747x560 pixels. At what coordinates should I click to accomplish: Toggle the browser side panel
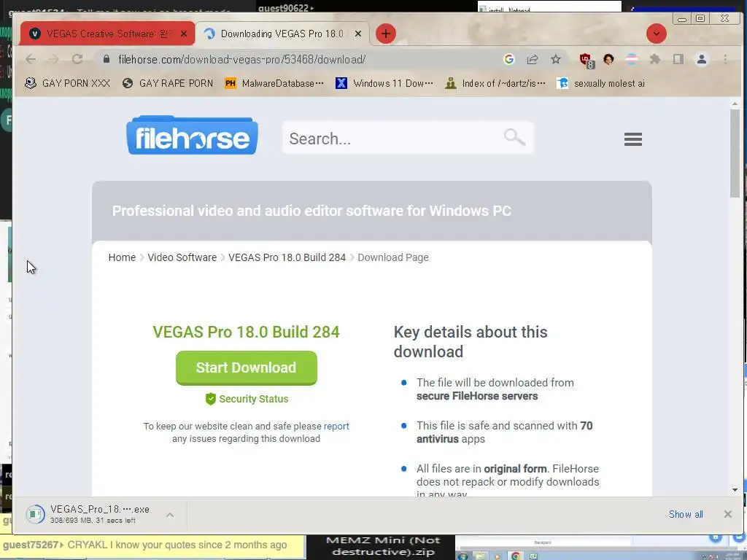(x=678, y=60)
